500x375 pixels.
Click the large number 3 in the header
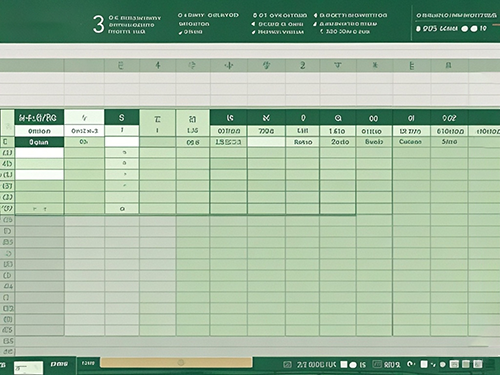[98, 24]
